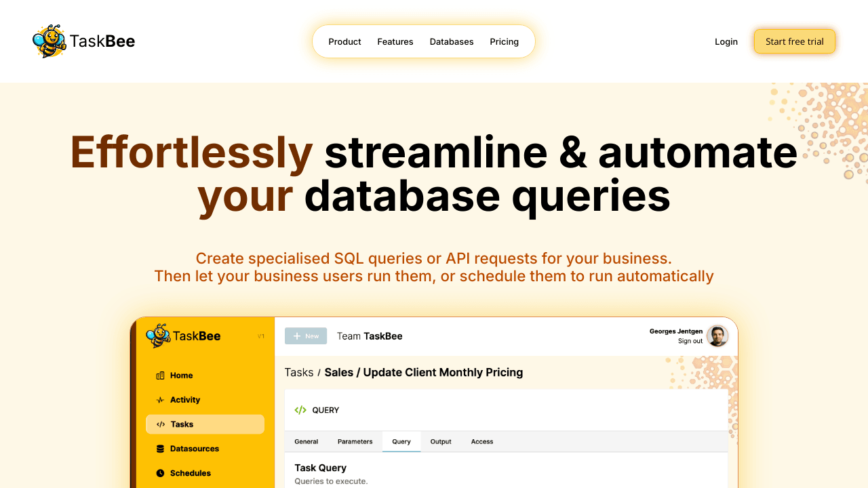Screen dimensions: 868x488
Task: Click the Tasks code icon in sidebar
Action: (160, 424)
